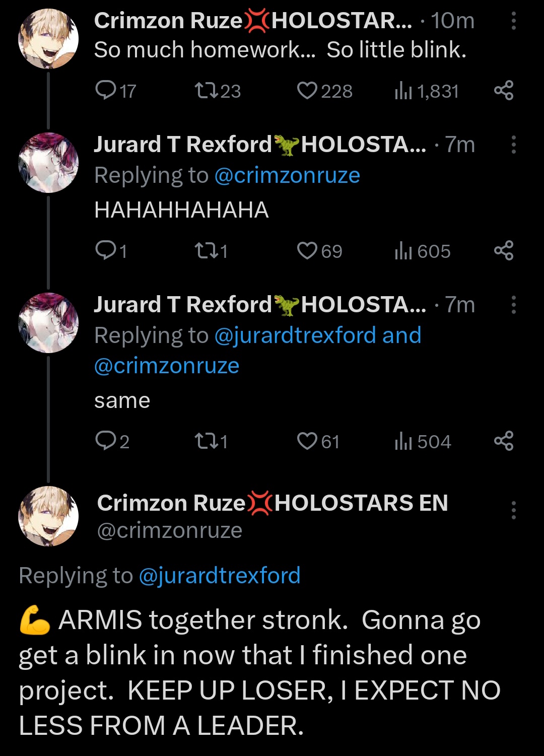Open more options on the main ARMIS tweet
544x756 pixels.
(513, 510)
